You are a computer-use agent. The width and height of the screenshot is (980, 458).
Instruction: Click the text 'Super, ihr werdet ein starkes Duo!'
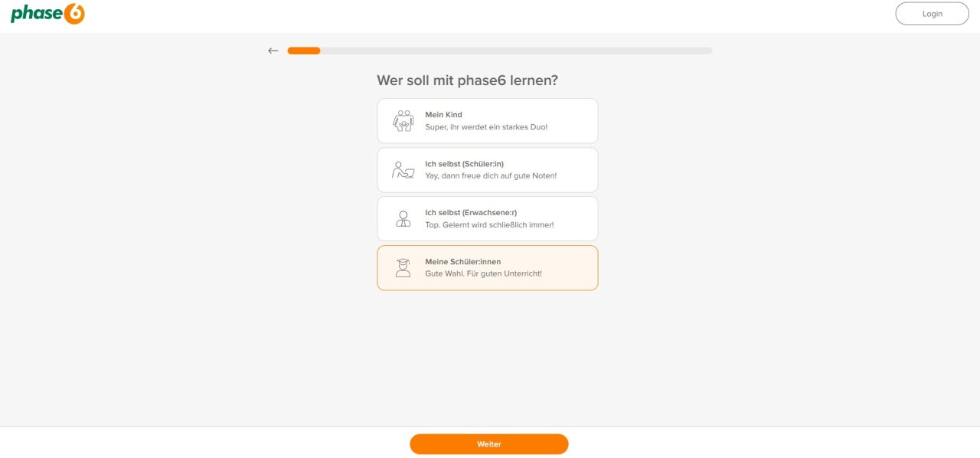[x=486, y=126]
